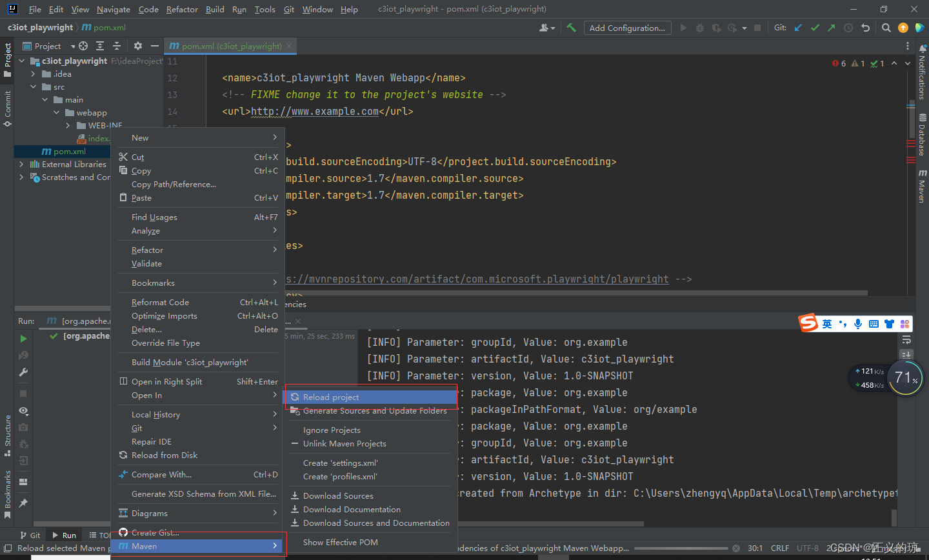Screen dimensions: 929x560
Task: Toggle the Sogou punctuation mode button
Action: point(843,324)
